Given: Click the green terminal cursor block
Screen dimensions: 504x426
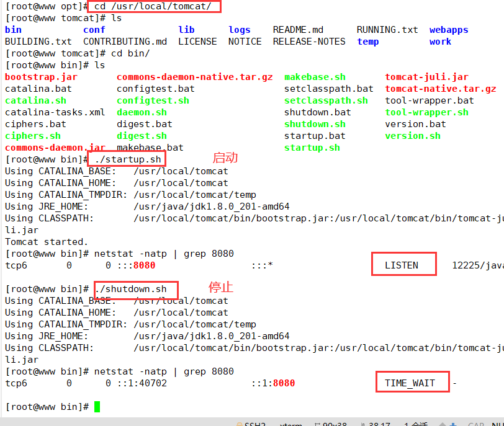Looking at the screenshot, I should tap(97, 407).
